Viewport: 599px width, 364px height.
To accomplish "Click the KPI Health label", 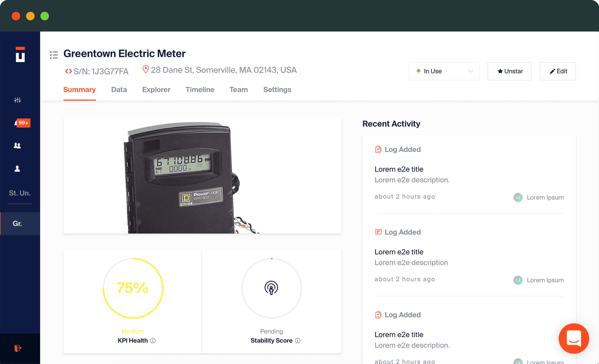I will click(x=133, y=341).
